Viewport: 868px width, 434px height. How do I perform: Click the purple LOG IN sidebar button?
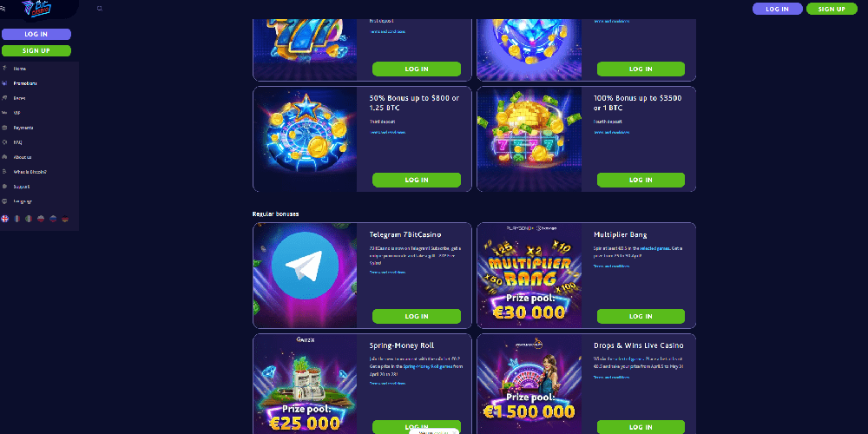(36, 35)
